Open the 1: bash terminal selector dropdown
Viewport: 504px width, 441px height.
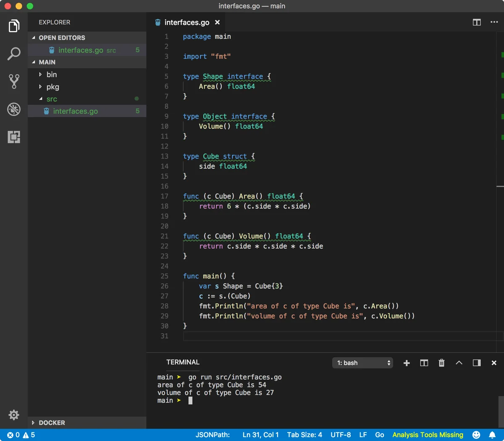coord(363,363)
